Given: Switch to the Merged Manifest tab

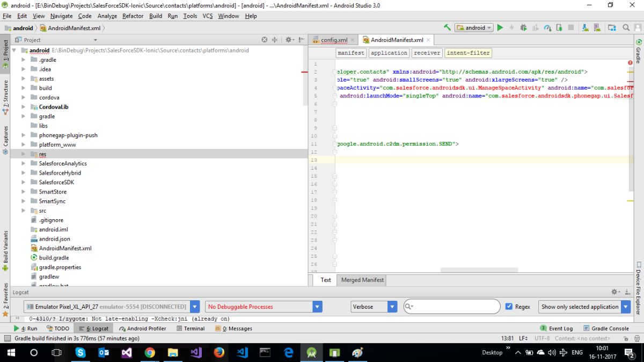Looking at the screenshot, I should point(362,280).
